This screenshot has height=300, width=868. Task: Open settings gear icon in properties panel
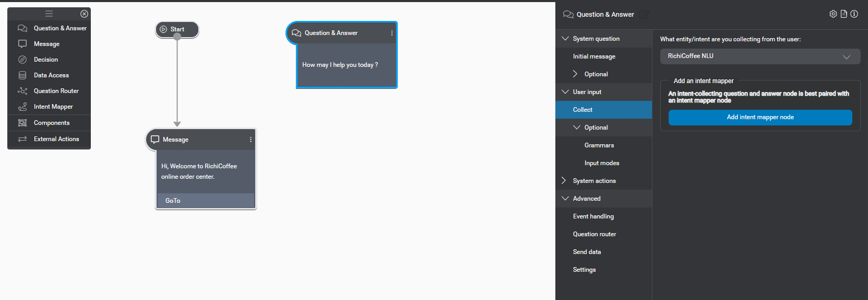[833, 14]
